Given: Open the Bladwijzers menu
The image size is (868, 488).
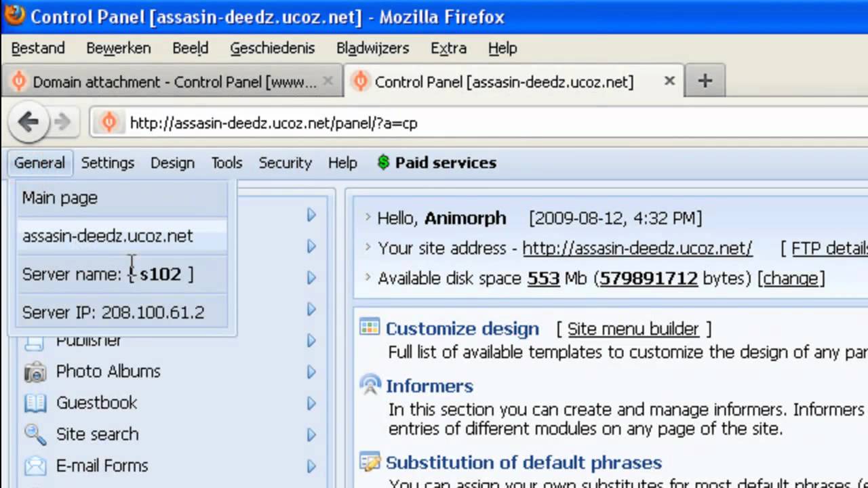Looking at the screenshot, I should point(373,48).
